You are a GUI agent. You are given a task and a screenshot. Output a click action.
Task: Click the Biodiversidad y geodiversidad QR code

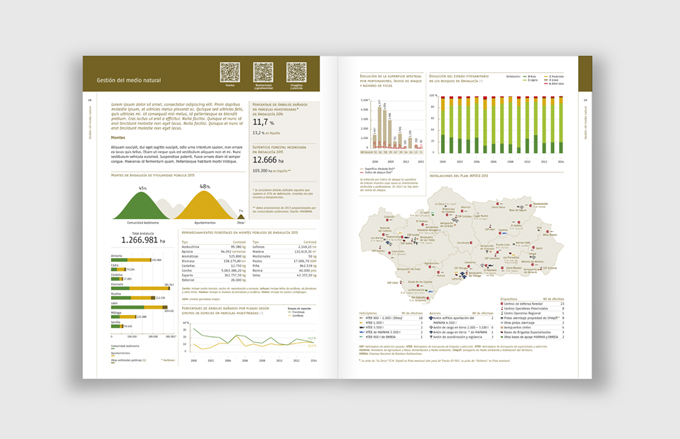click(x=263, y=73)
